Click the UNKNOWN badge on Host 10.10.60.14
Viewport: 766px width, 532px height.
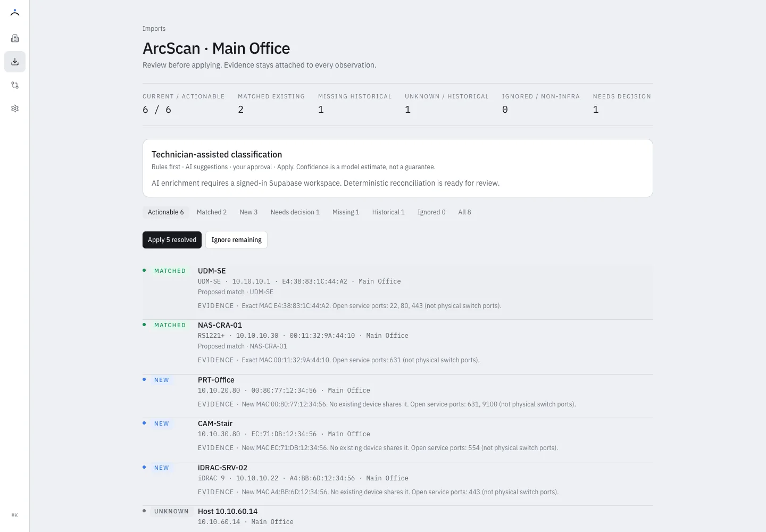[171, 511]
